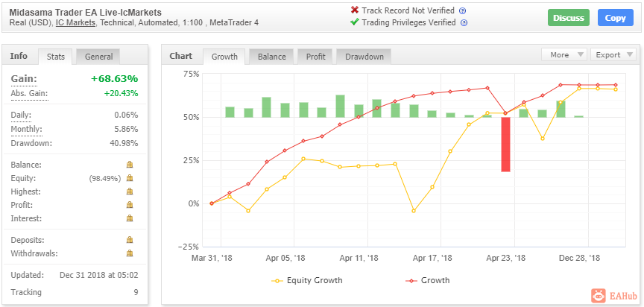Switch to the Balance chart tab
The image size is (644, 307).
point(271,57)
